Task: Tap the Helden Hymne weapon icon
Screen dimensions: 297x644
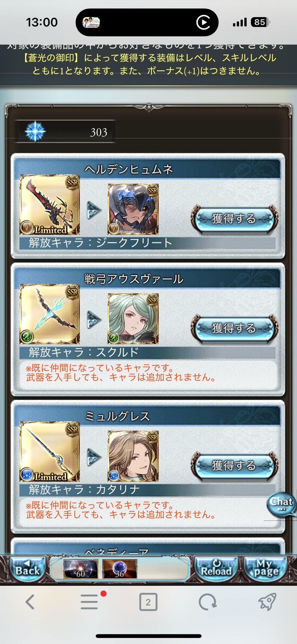Action: pos(50,205)
